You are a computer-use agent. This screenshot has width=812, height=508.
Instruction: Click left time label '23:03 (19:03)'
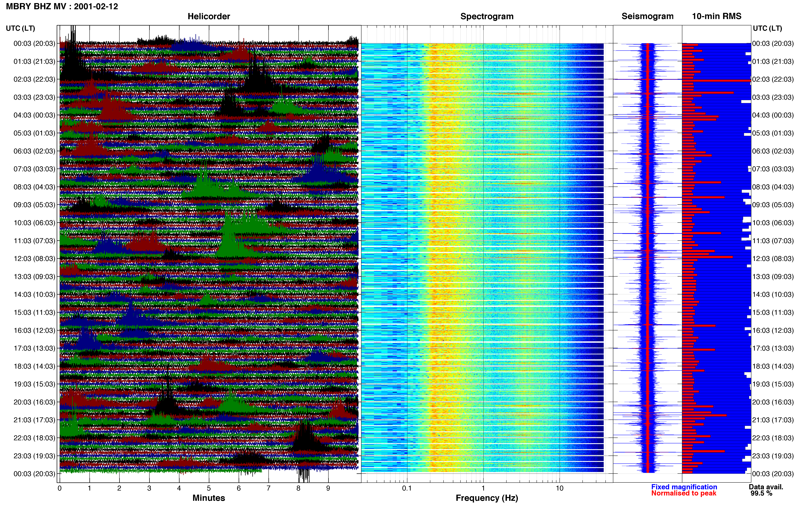[x=34, y=456]
